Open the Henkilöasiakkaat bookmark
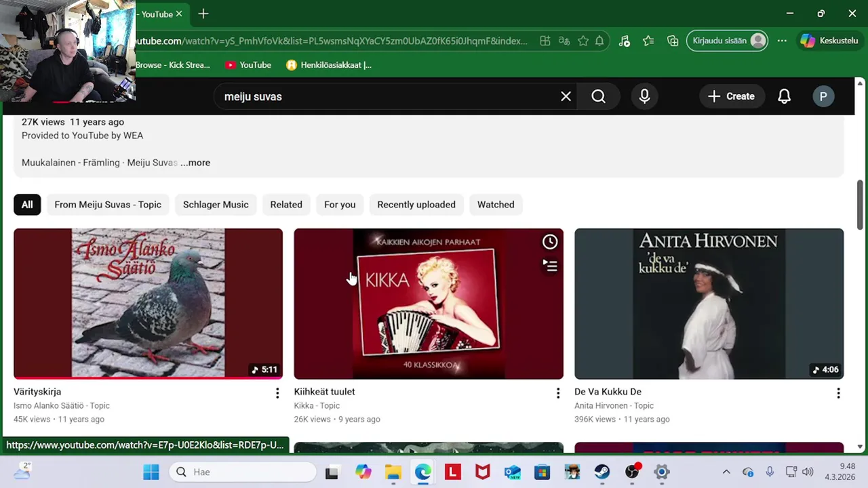Image resolution: width=868 pixels, height=488 pixels. (329, 65)
